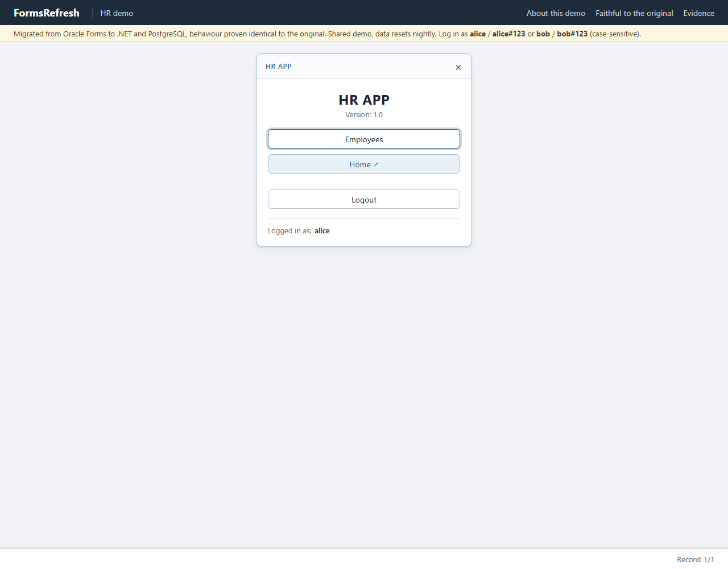
Task: Go to Home via external link button
Action: (x=364, y=164)
